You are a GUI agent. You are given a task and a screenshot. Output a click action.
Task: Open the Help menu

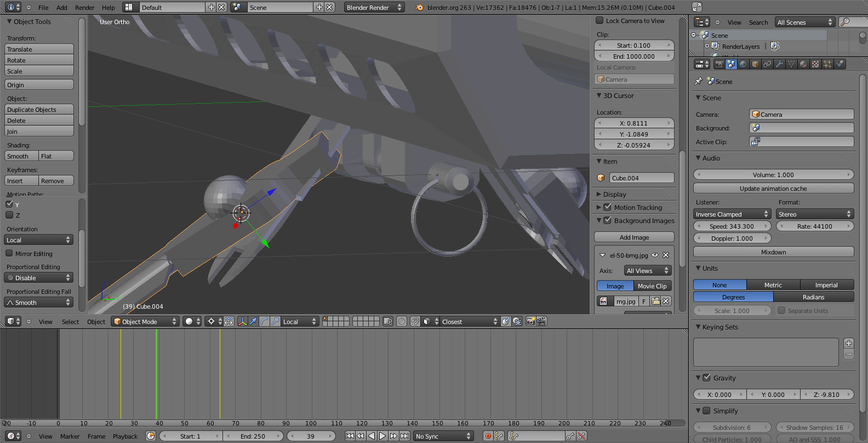click(108, 8)
